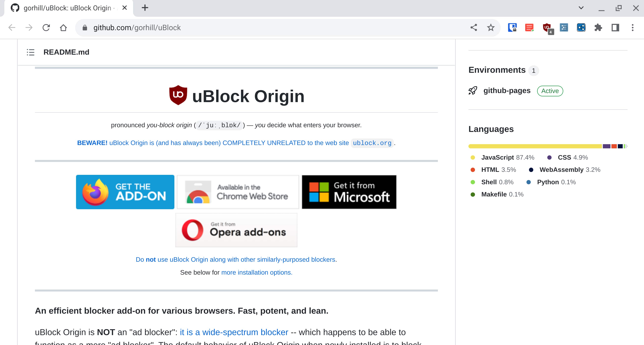Image resolution: width=644 pixels, height=345 pixels.
Task: Click the Active status badge
Action: pyautogui.click(x=550, y=91)
